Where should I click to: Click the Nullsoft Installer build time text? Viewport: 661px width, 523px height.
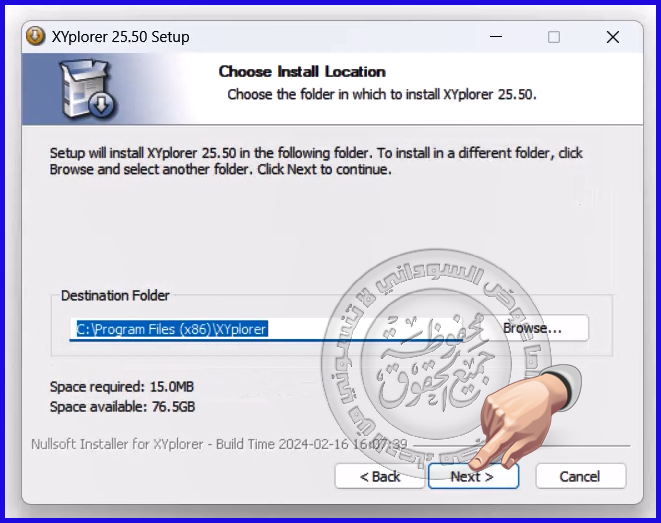[x=218, y=443]
